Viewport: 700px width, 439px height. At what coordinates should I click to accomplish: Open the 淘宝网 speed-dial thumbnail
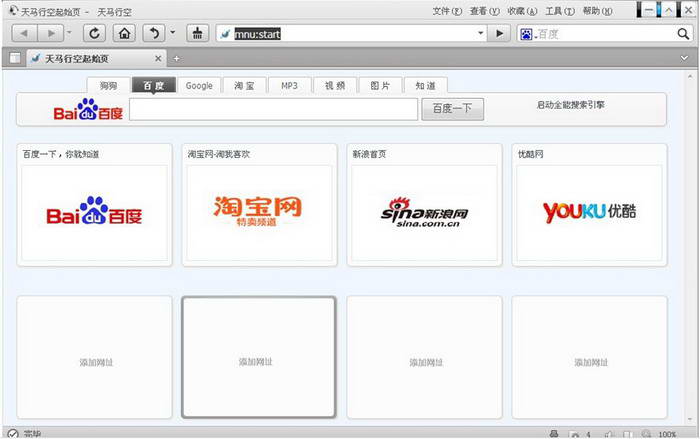[x=259, y=213]
